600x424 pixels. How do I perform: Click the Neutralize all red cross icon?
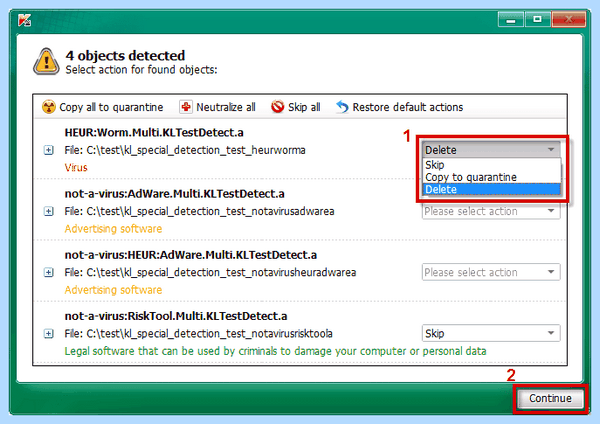pos(186,107)
